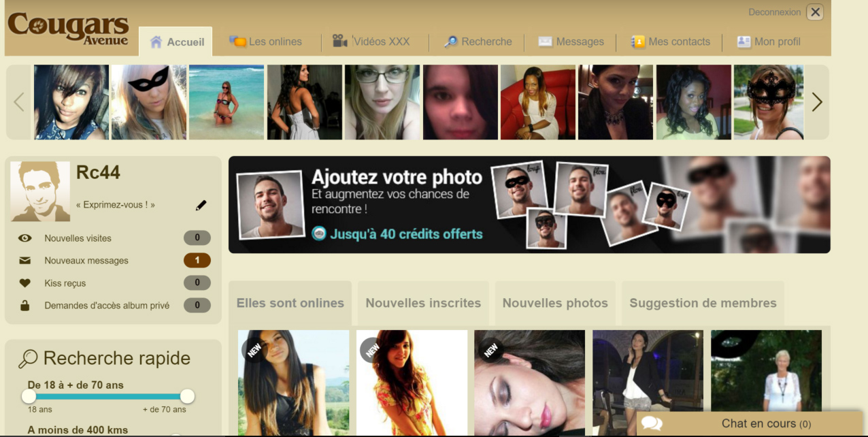Click the pencil icon to edit status
This screenshot has height=437, width=868.
click(201, 205)
